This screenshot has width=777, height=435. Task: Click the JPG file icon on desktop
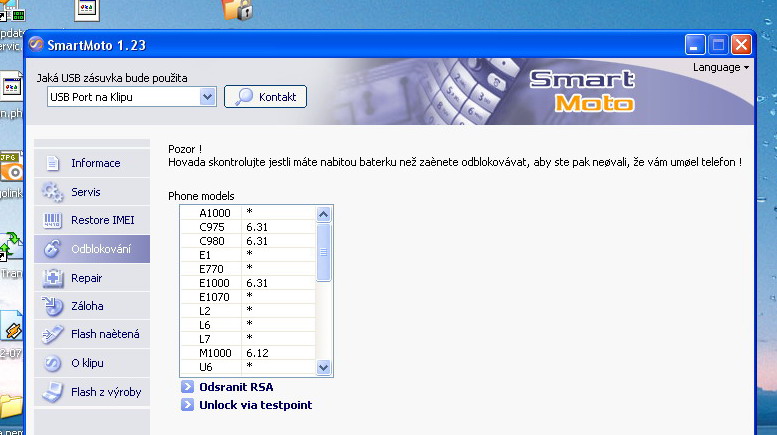(11, 167)
